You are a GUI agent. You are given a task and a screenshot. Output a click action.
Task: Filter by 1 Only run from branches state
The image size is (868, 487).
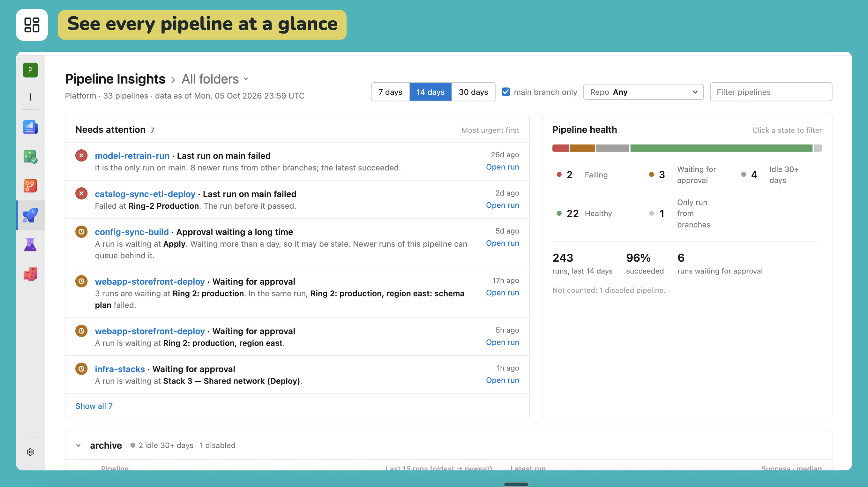pos(679,213)
